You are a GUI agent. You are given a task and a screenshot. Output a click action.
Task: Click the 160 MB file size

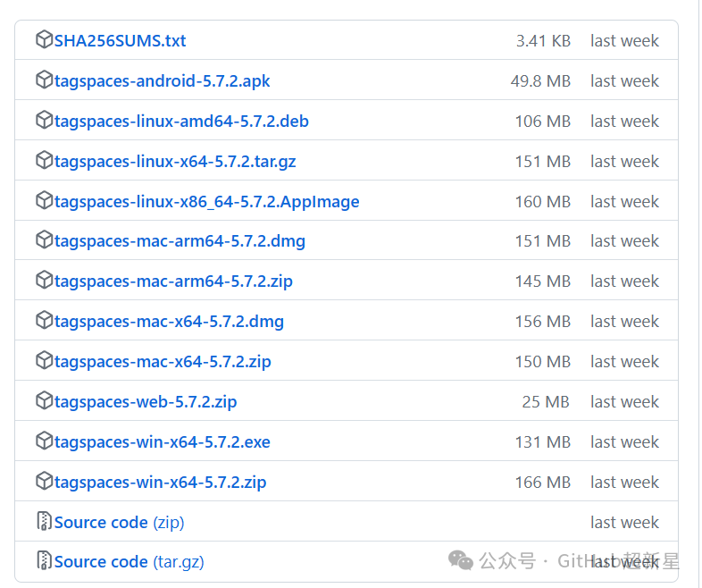543,202
